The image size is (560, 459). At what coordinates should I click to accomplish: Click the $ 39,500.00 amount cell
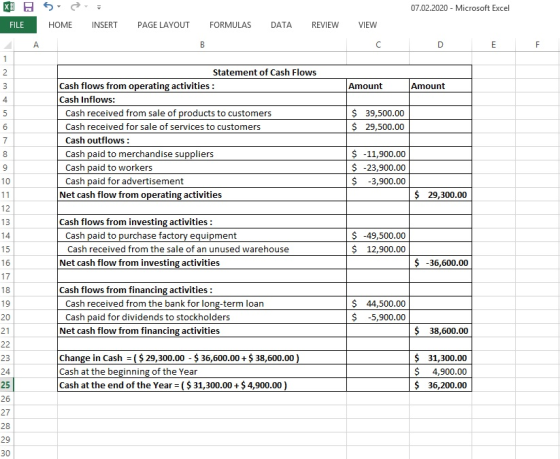(378, 113)
